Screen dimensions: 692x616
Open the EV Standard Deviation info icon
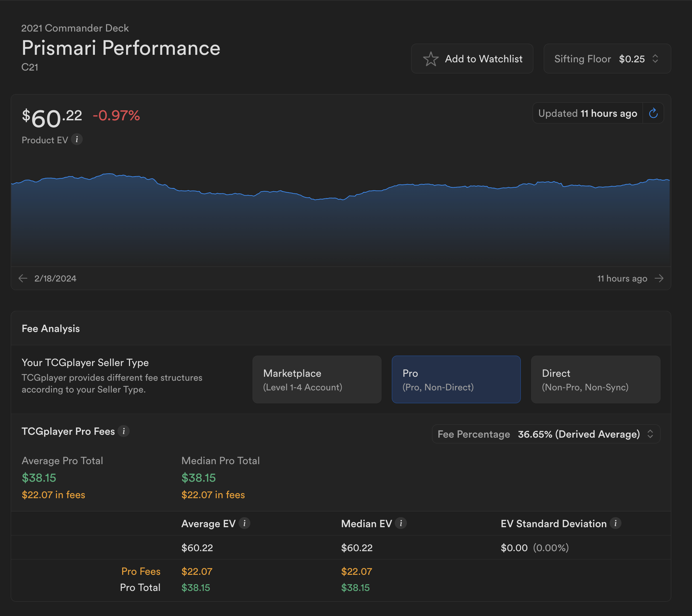pos(615,523)
